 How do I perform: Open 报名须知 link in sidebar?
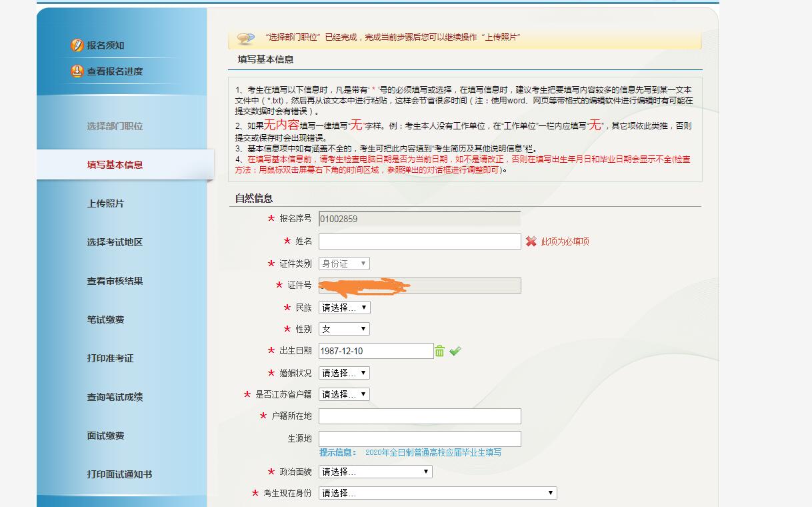[x=105, y=45]
